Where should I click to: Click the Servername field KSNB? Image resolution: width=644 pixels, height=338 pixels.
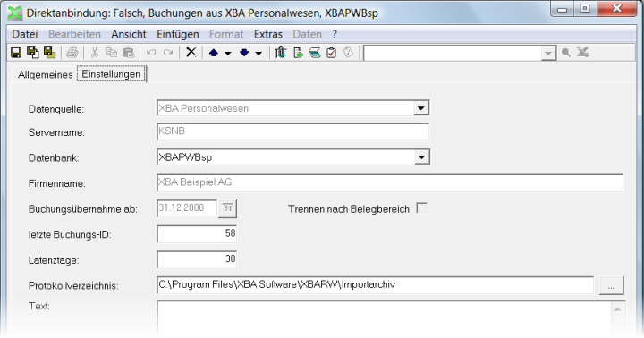[x=292, y=131]
